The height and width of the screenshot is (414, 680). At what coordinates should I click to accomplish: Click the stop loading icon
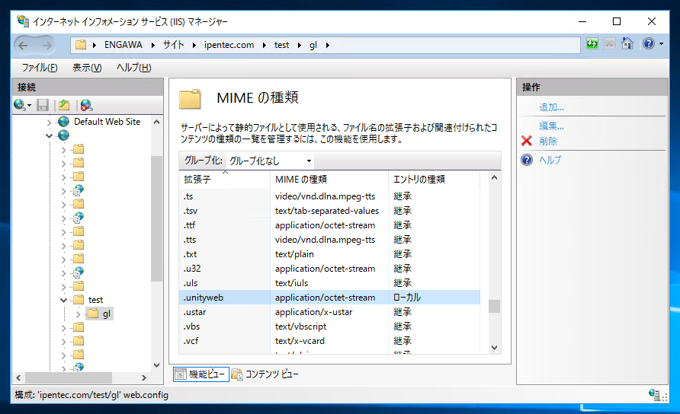click(x=610, y=44)
